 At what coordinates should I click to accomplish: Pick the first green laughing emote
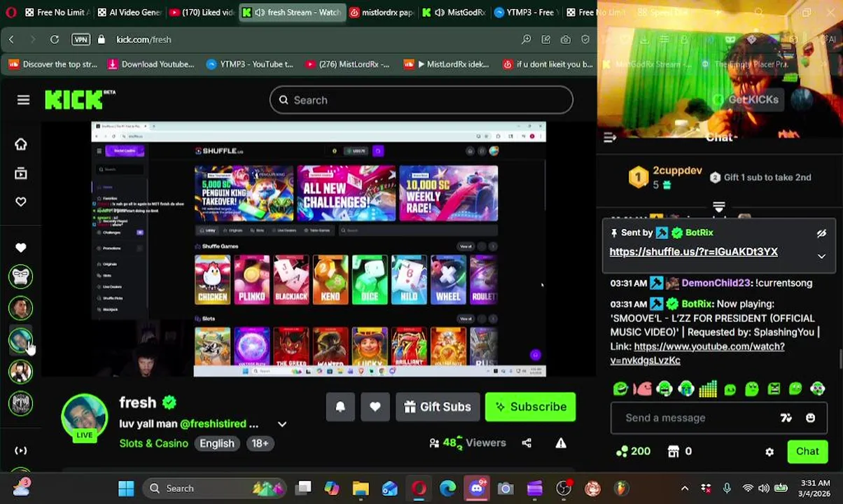click(x=620, y=388)
